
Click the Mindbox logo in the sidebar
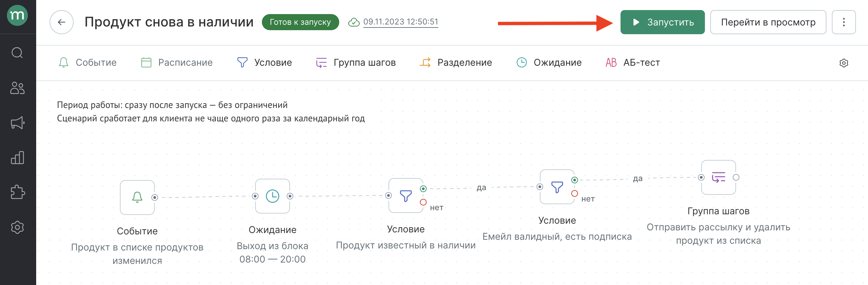(x=17, y=15)
